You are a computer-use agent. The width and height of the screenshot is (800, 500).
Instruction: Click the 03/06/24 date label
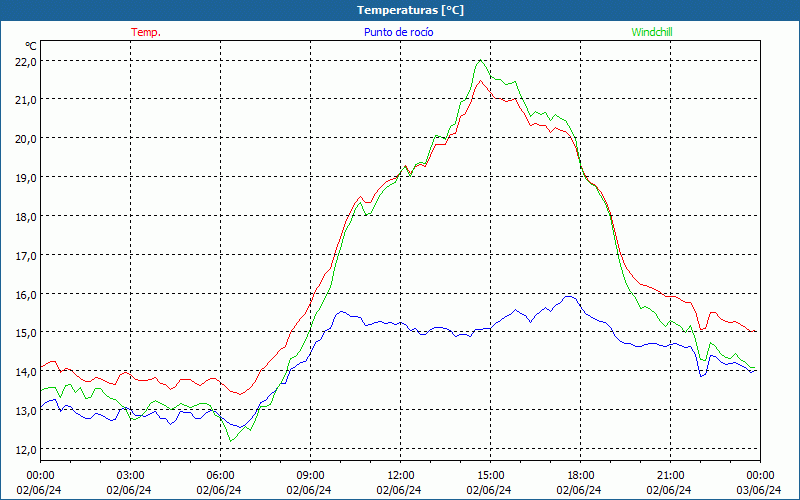click(759, 490)
